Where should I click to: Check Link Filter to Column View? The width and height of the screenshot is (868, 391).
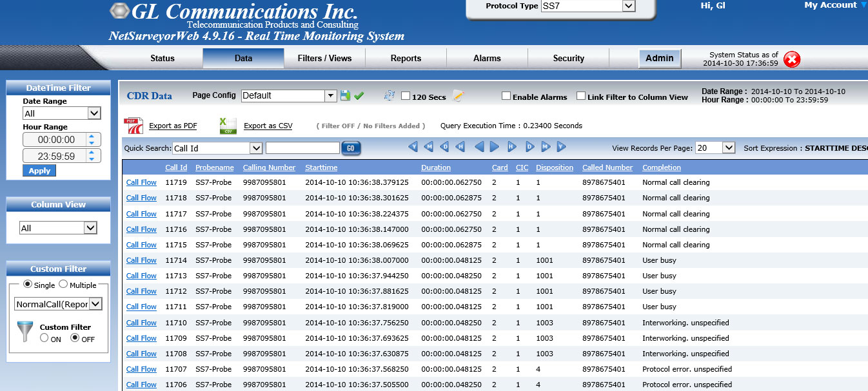(x=581, y=96)
